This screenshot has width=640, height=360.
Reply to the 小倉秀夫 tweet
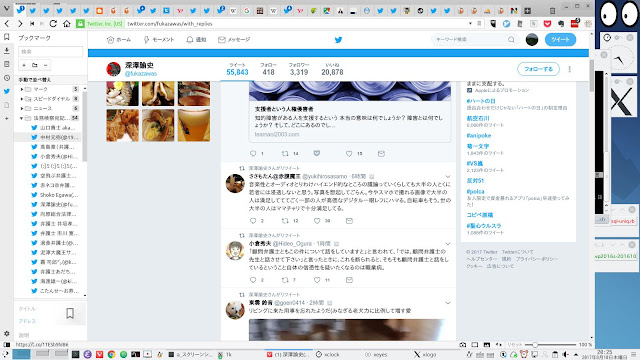pyautogui.click(x=253, y=280)
